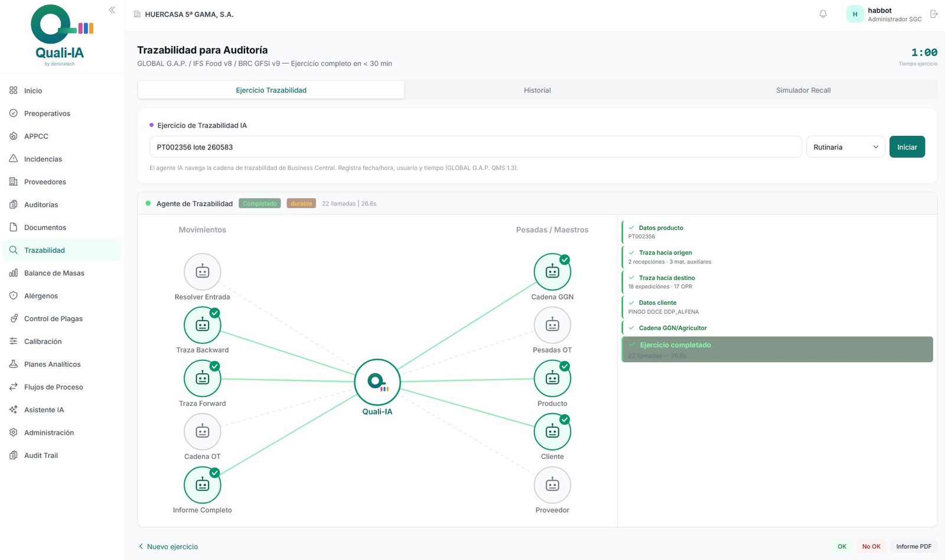Image resolution: width=945 pixels, height=560 pixels.
Task: Select the Cliente agent node
Action: 552,432
